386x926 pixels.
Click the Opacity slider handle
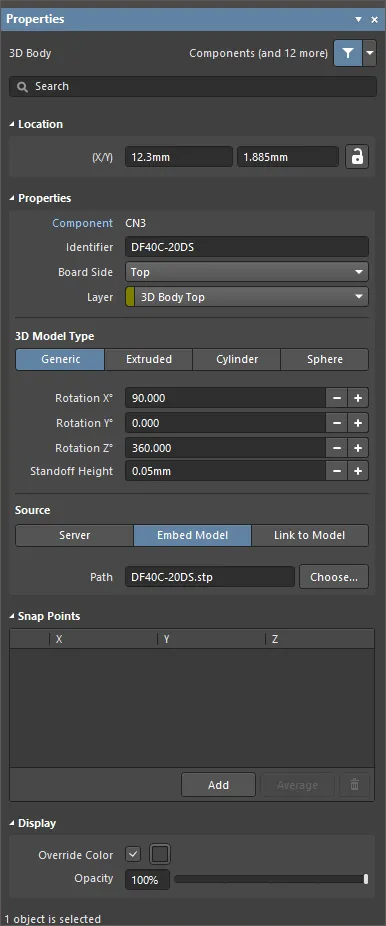tap(366, 879)
